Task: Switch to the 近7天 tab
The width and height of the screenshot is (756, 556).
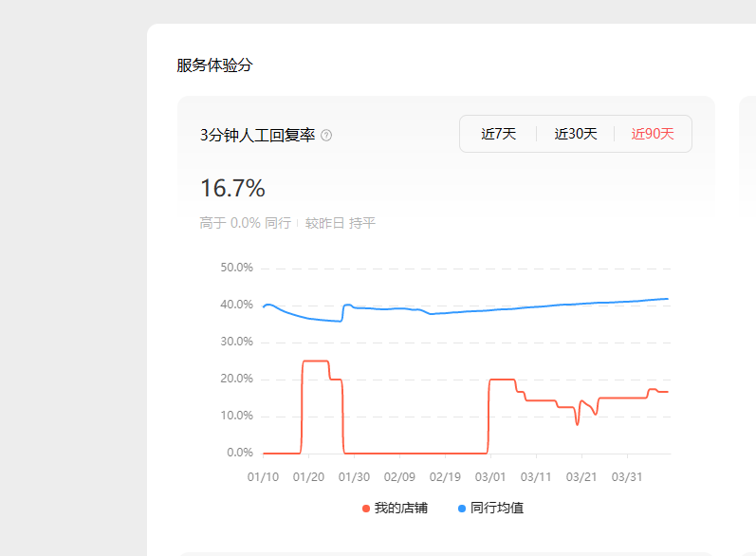Action: (499, 134)
